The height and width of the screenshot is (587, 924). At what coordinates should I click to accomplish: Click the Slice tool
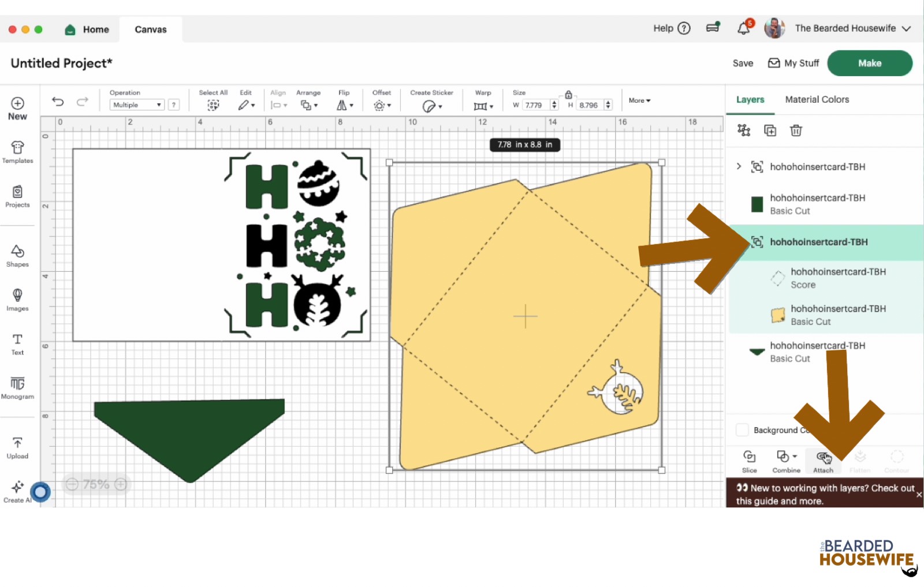tap(749, 460)
